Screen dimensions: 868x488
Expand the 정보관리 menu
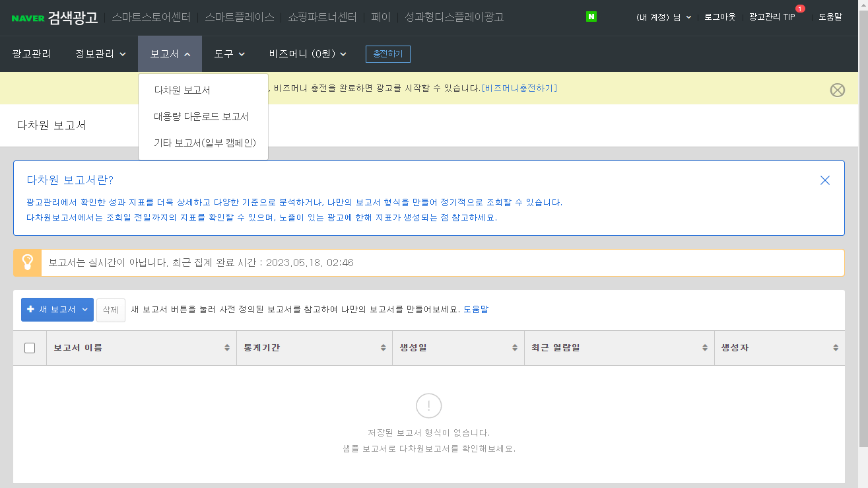pos(100,54)
